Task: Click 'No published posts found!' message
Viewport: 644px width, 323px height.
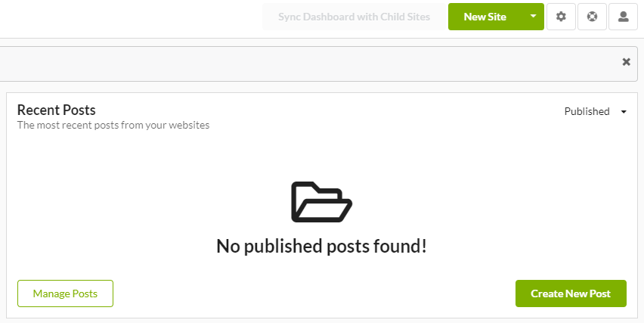Action: tap(321, 246)
